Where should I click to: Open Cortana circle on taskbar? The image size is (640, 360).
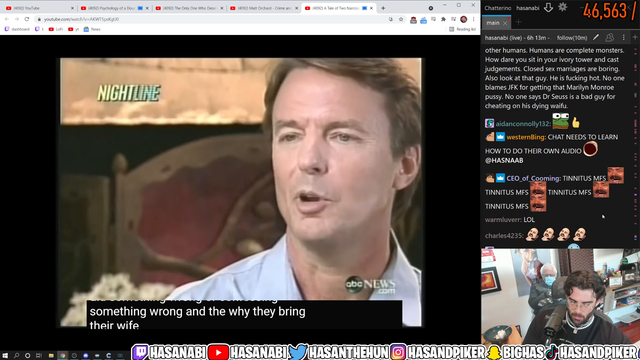point(27,356)
